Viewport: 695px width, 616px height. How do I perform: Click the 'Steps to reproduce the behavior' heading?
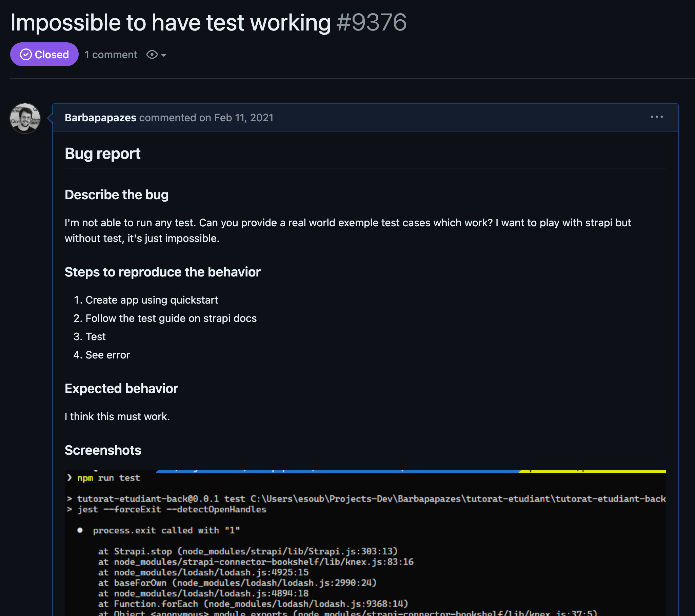162,272
